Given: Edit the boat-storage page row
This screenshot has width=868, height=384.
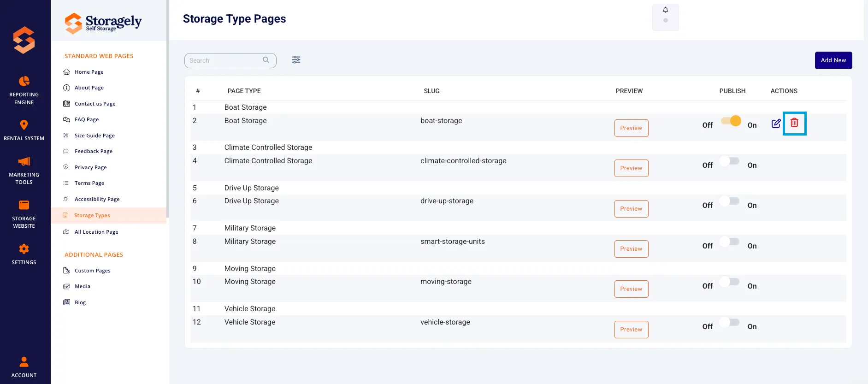Looking at the screenshot, I should click(x=776, y=124).
